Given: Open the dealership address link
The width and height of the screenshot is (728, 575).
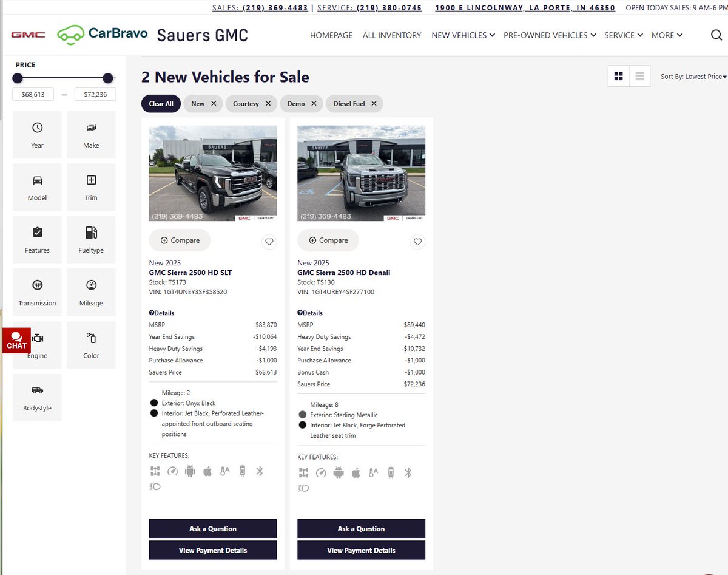Looking at the screenshot, I should 525,8.
